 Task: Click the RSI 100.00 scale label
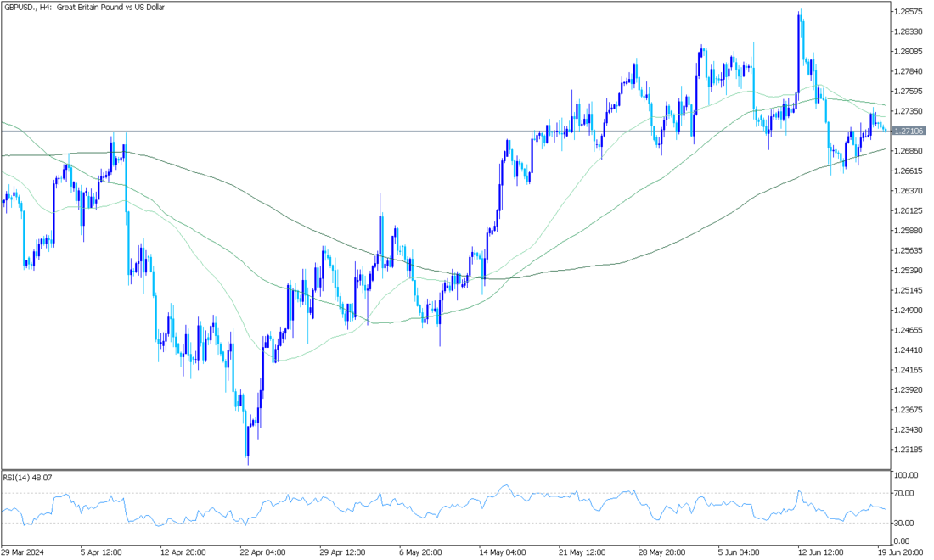pyautogui.click(x=905, y=475)
